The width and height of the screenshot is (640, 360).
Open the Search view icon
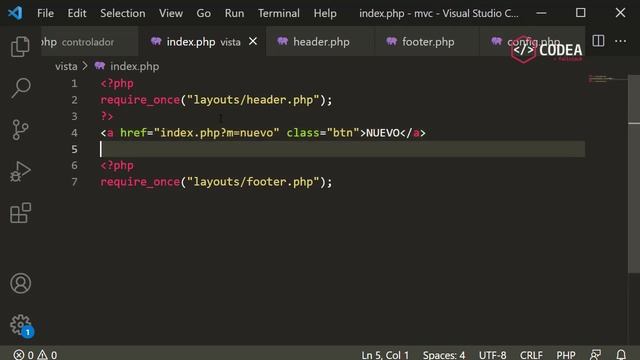pos(20,88)
